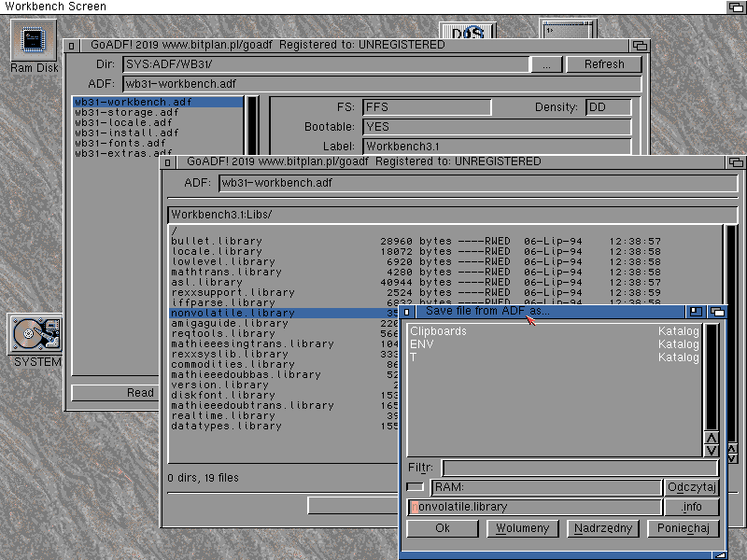Select amigaguide.library row
The height and width of the screenshot is (560, 747).
[284, 323]
